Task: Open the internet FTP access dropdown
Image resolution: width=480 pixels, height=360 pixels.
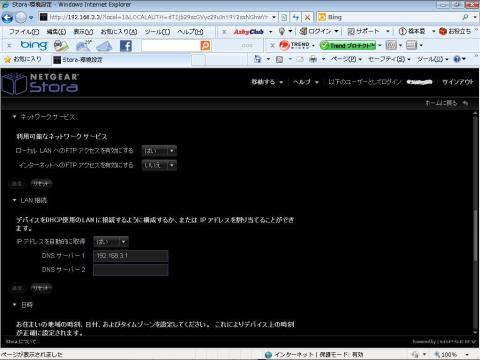Action: (159, 165)
